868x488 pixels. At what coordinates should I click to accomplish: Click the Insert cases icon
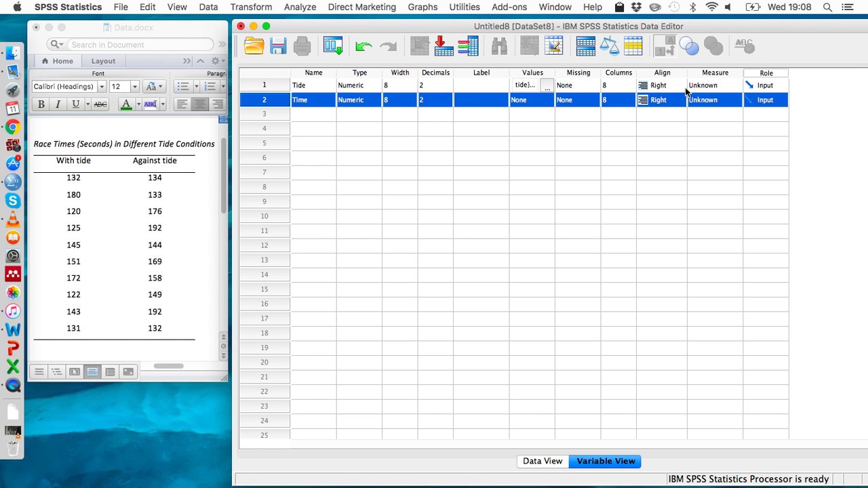(530, 46)
